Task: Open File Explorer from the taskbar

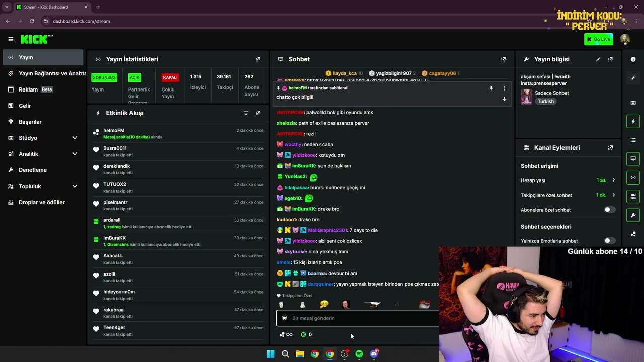Action: click(x=300, y=354)
